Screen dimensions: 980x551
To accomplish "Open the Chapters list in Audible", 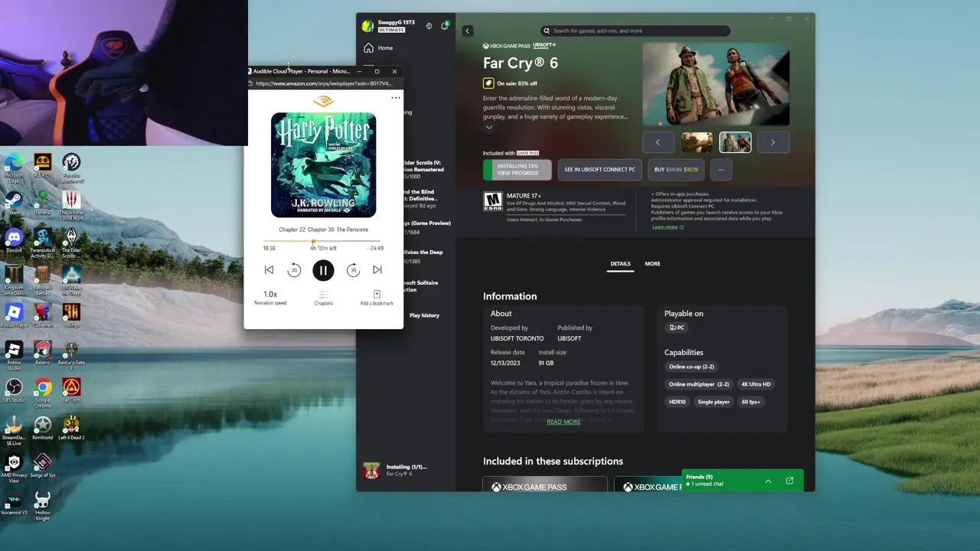I will click(x=323, y=298).
